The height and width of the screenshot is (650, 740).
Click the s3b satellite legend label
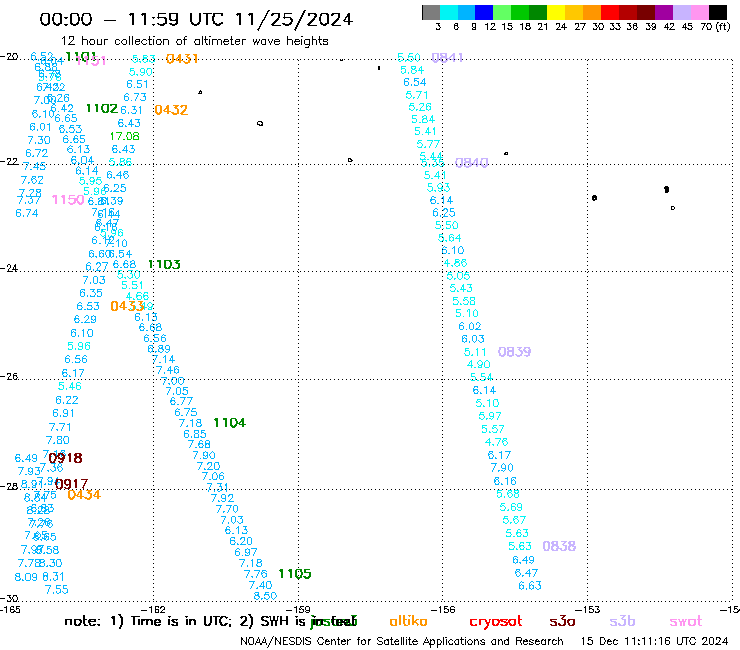click(x=622, y=621)
